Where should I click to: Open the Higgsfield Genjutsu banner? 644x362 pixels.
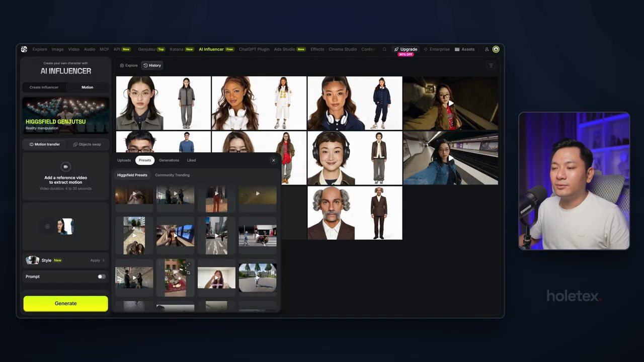pos(65,115)
